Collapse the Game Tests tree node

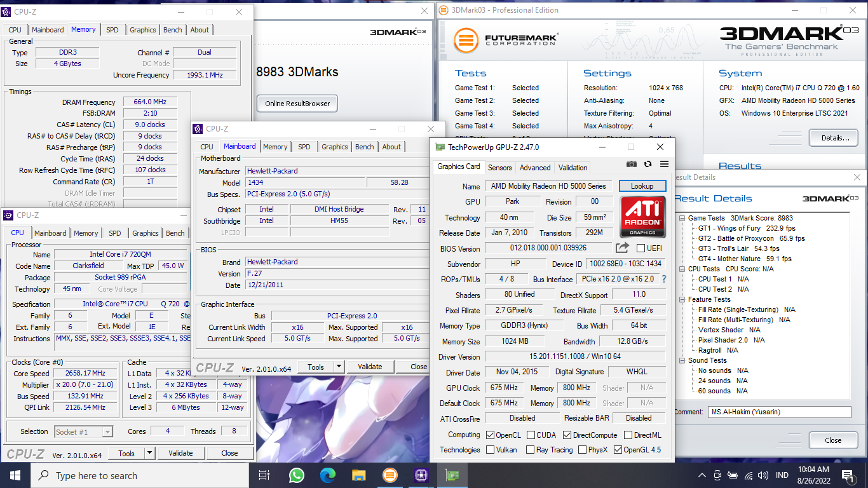pyautogui.click(x=682, y=218)
